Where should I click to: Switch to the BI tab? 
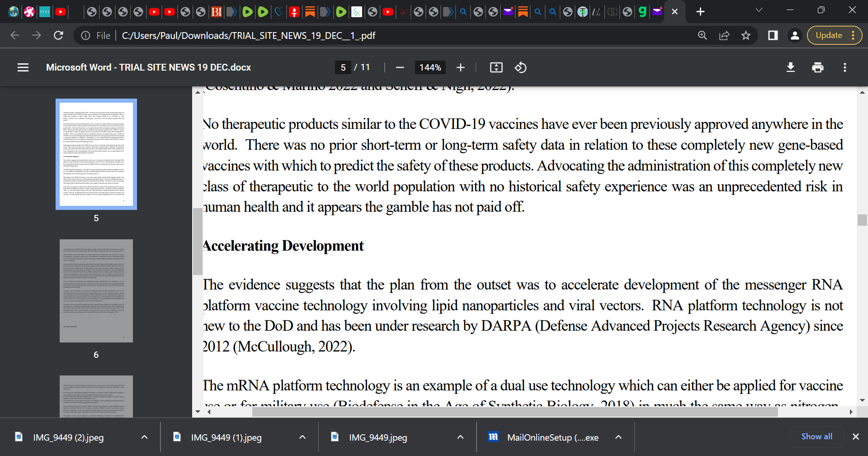click(x=217, y=12)
